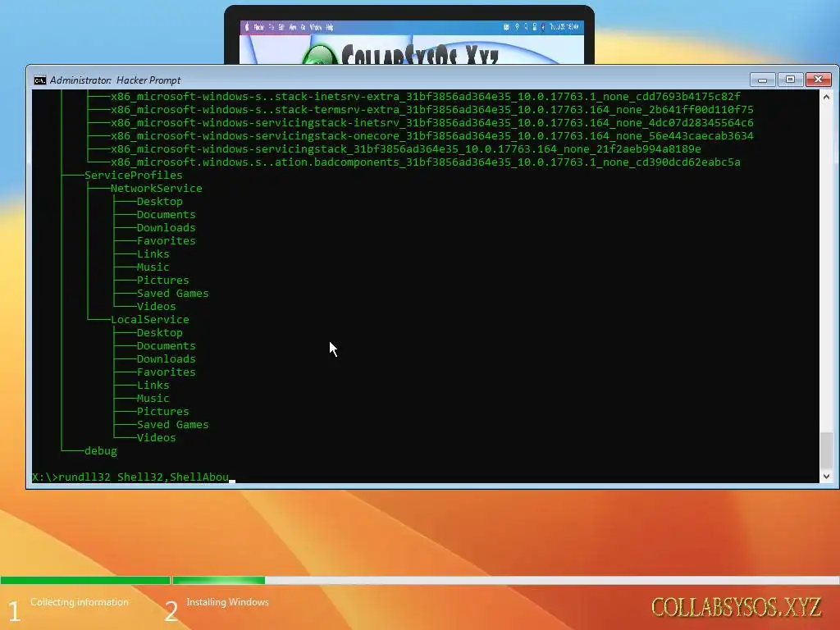Click the Installing Windows progress bar
840x630 pixels.
click(505, 580)
